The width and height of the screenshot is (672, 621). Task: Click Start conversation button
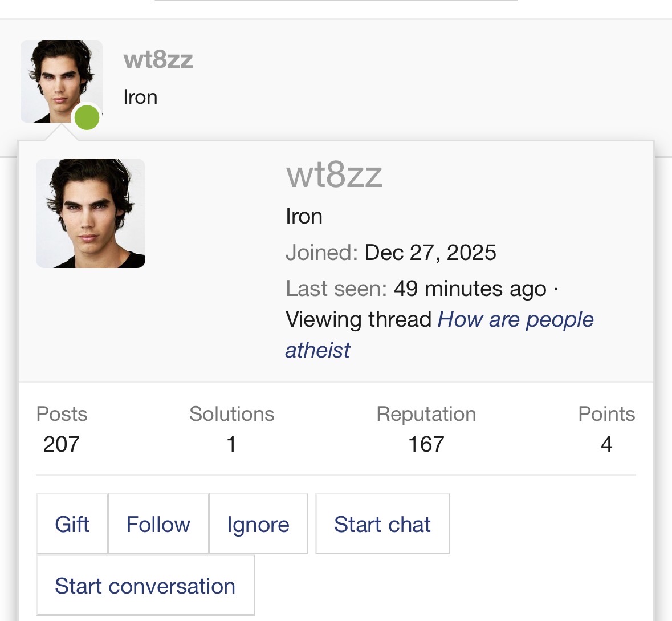click(145, 586)
